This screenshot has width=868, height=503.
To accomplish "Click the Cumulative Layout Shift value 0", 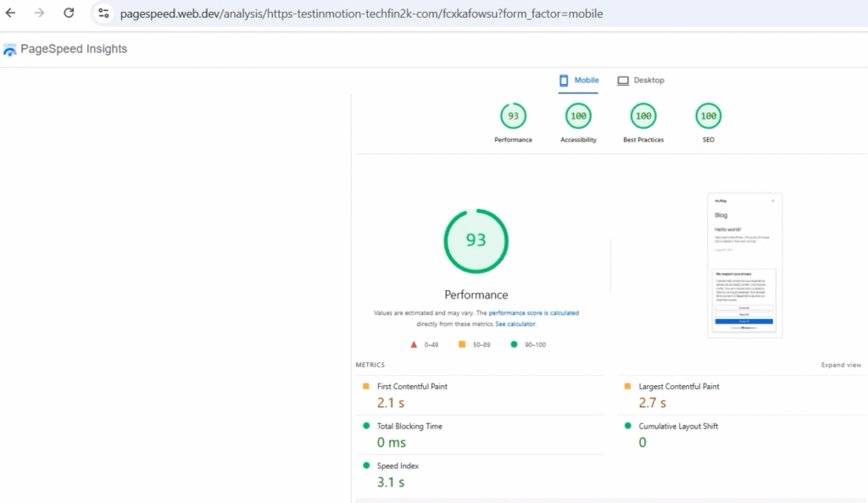I will 643,443.
